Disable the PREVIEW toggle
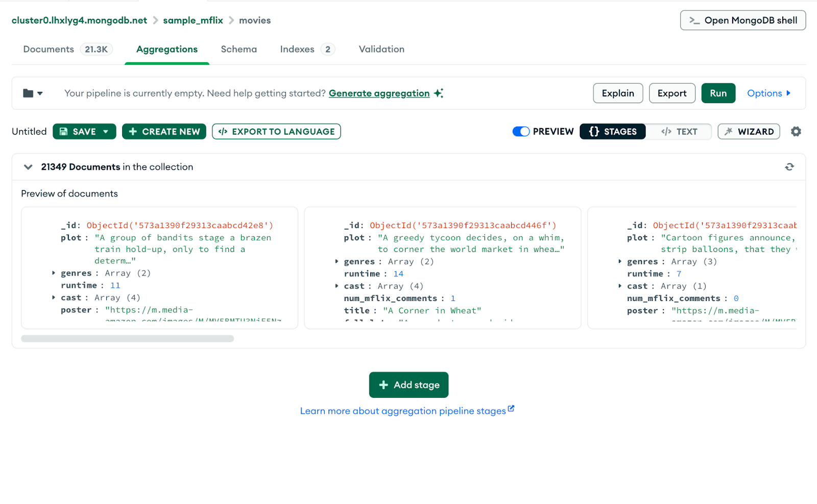 pos(521,131)
